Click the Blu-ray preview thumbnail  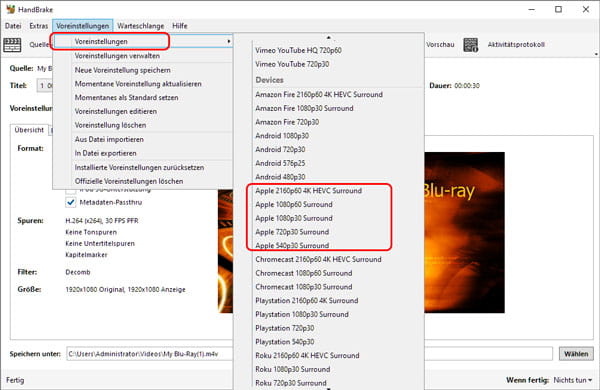pyautogui.click(x=465, y=232)
